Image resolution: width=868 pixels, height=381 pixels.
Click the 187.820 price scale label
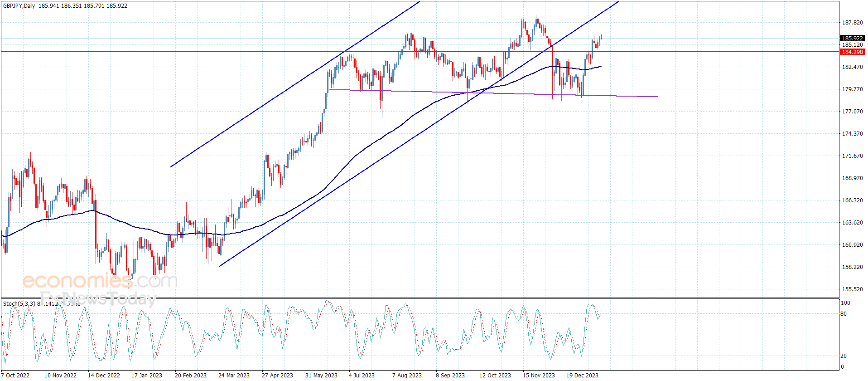[x=852, y=23]
